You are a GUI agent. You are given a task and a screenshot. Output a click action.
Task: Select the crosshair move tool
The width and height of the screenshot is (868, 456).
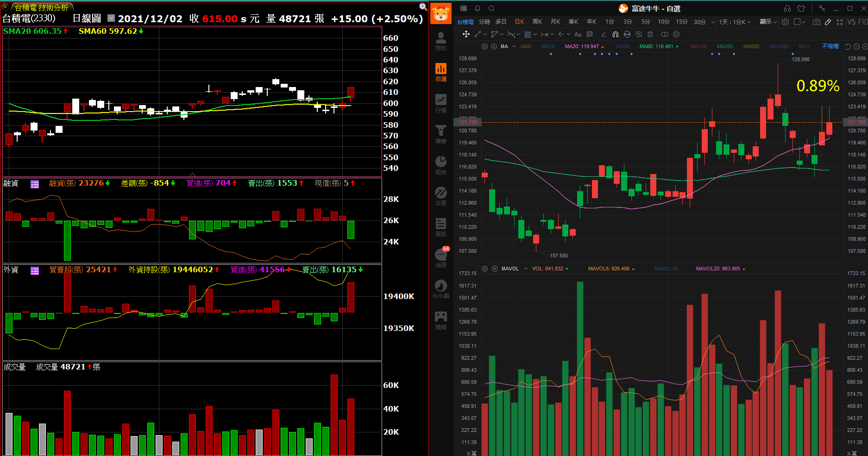[466, 34]
